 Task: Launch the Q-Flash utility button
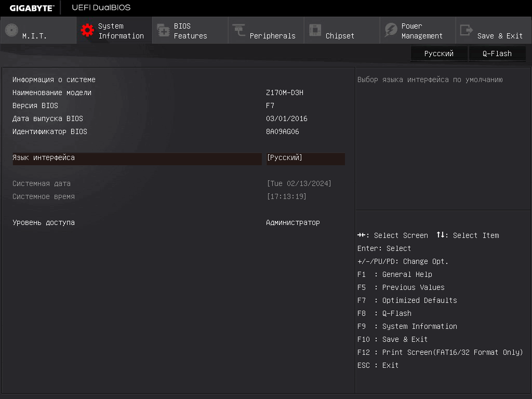click(x=497, y=54)
